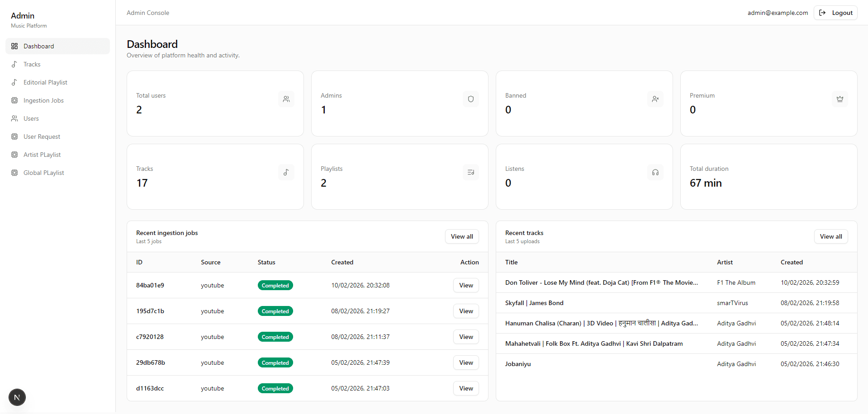Click the Source column header in jobs table
The height and width of the screenshot is (414, 868).
[211, 262]
